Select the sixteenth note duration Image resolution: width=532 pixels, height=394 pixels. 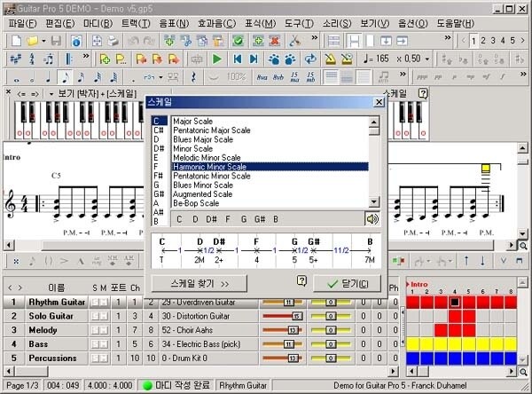(x=81, y=78)
